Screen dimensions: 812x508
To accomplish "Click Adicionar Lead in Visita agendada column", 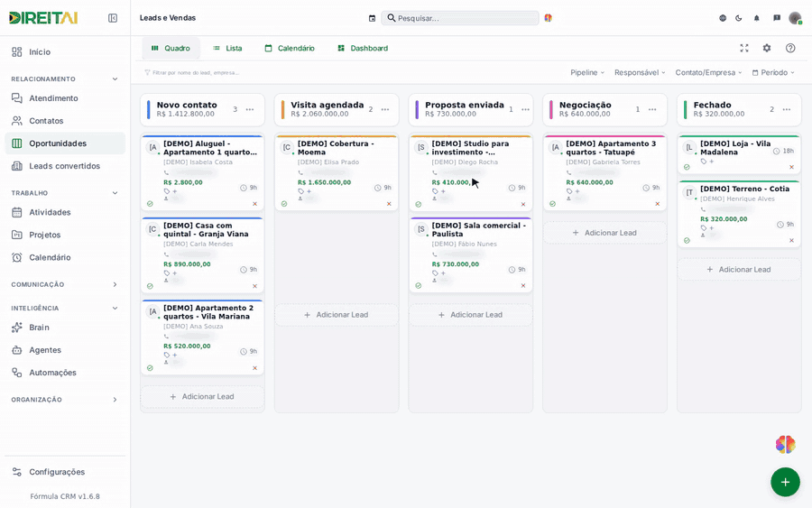I will point(337,315).
